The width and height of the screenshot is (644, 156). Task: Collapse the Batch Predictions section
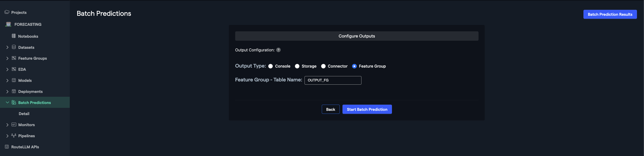pos(7,103)
